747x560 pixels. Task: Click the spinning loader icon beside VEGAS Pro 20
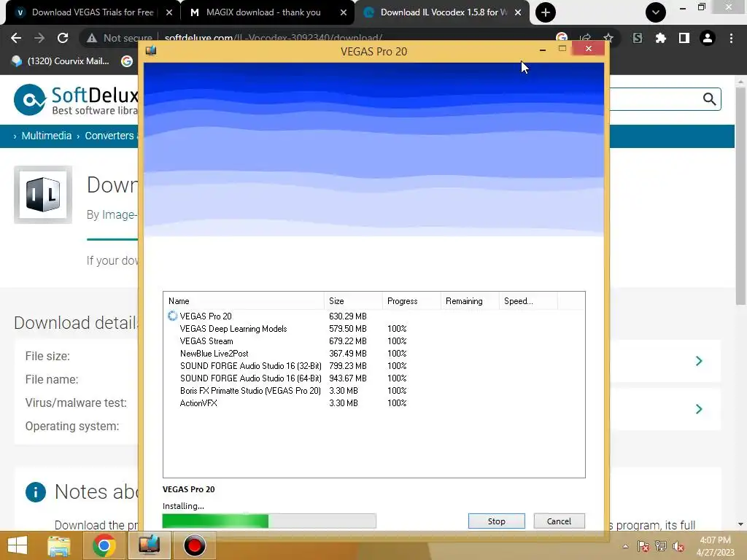coord(172,316)
